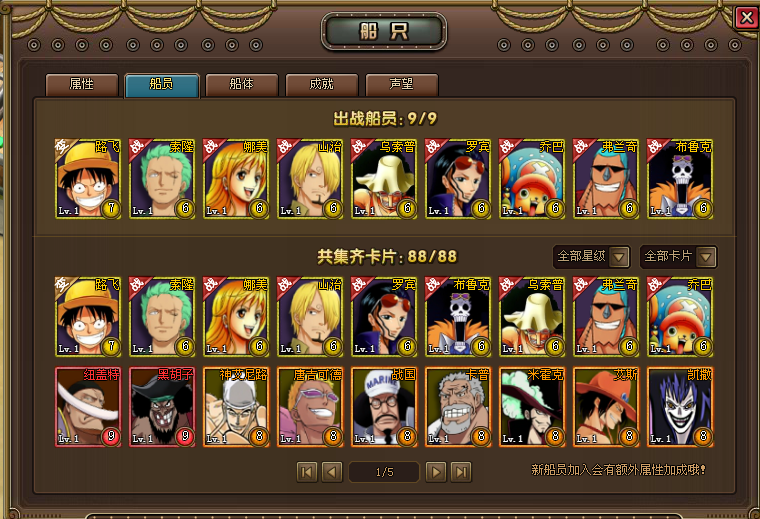The width and height of the screenshot is (760, 519).
Task: Choose the 艾斯 card with orange hat
Action: coord(606,407)
